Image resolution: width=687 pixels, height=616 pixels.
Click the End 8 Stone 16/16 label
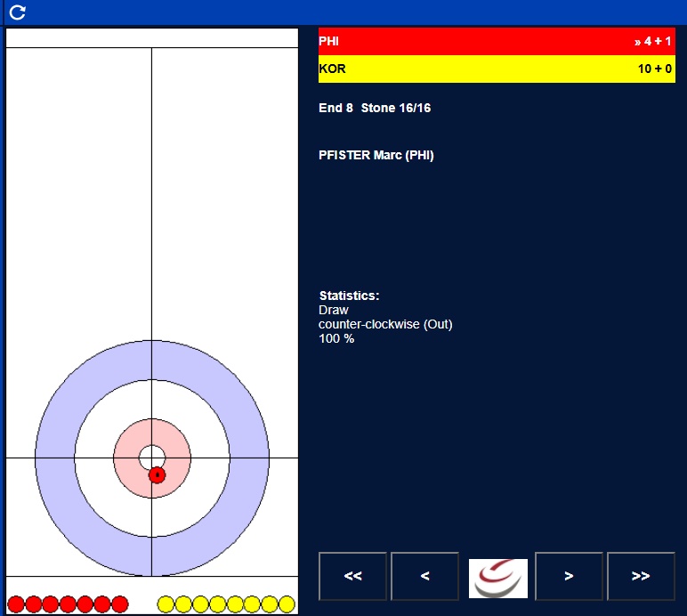(375, 108)
